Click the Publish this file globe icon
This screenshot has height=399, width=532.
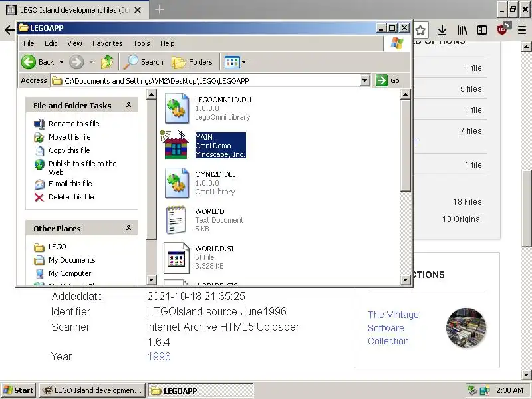(x=39, y=164)
